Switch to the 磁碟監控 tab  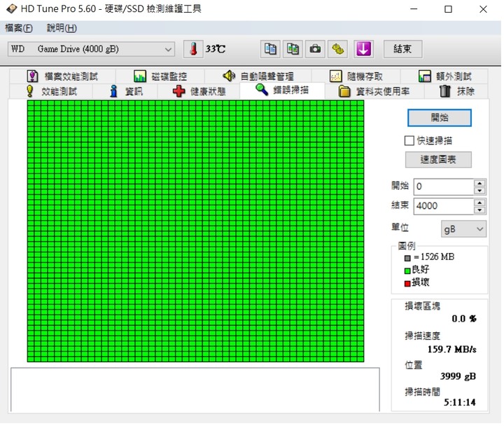click(x=160, y=76)
